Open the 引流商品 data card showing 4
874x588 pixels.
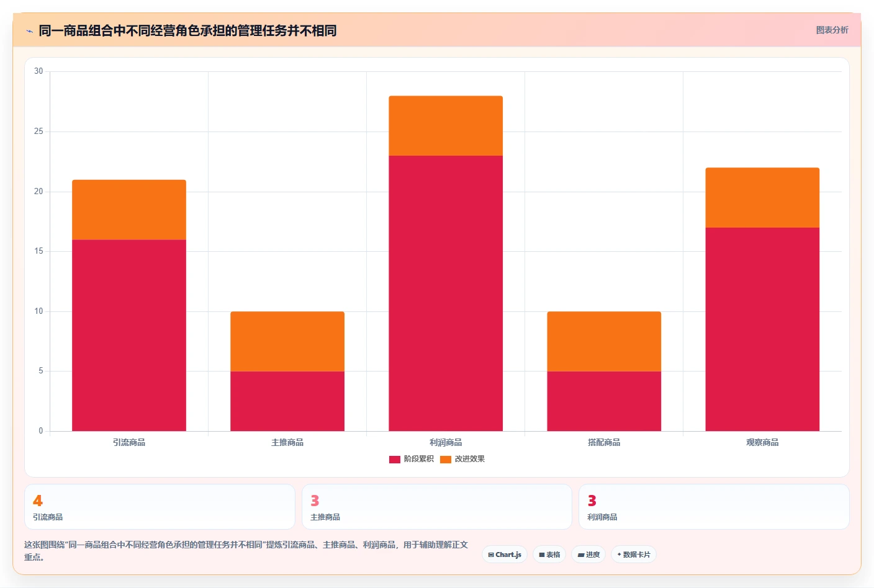tap(160, 507)
